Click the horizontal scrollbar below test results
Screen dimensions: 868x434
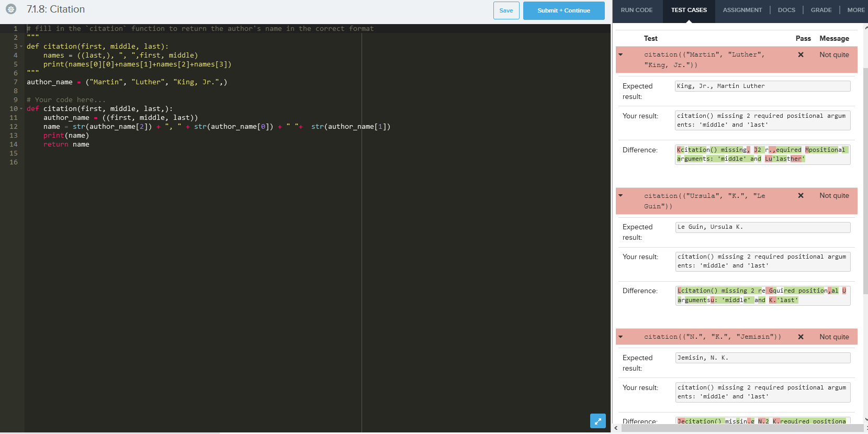pyautogui.click(x=742, y=428)
